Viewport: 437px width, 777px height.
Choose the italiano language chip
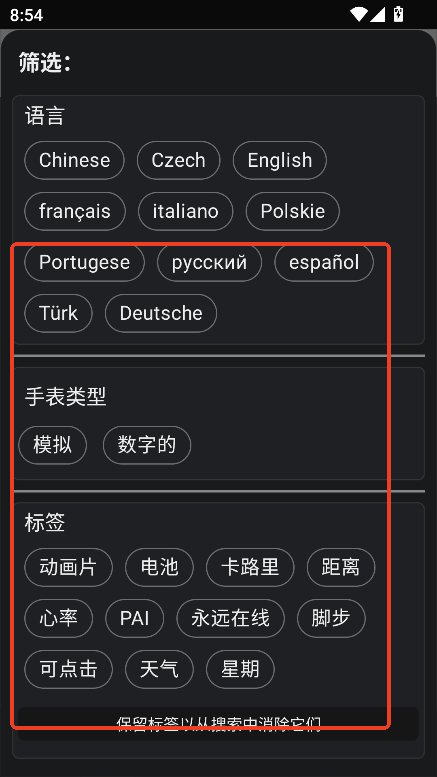[x=185, y=211]
